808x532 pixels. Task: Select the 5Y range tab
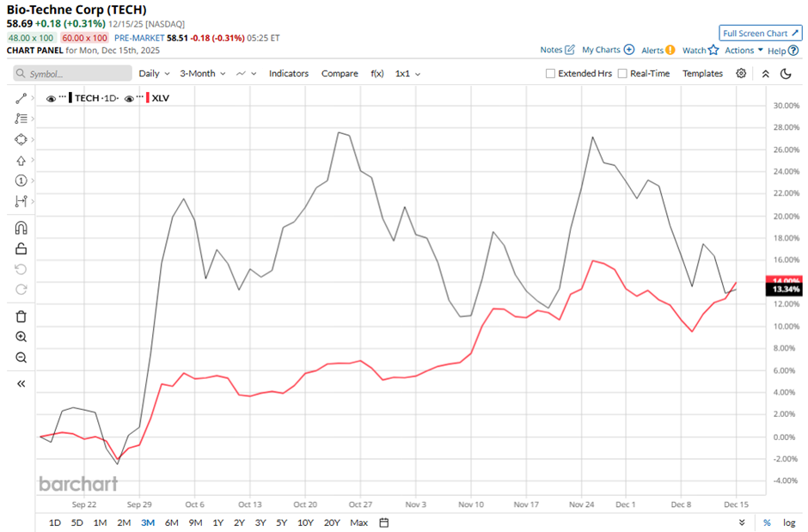(x=281, y=523)
